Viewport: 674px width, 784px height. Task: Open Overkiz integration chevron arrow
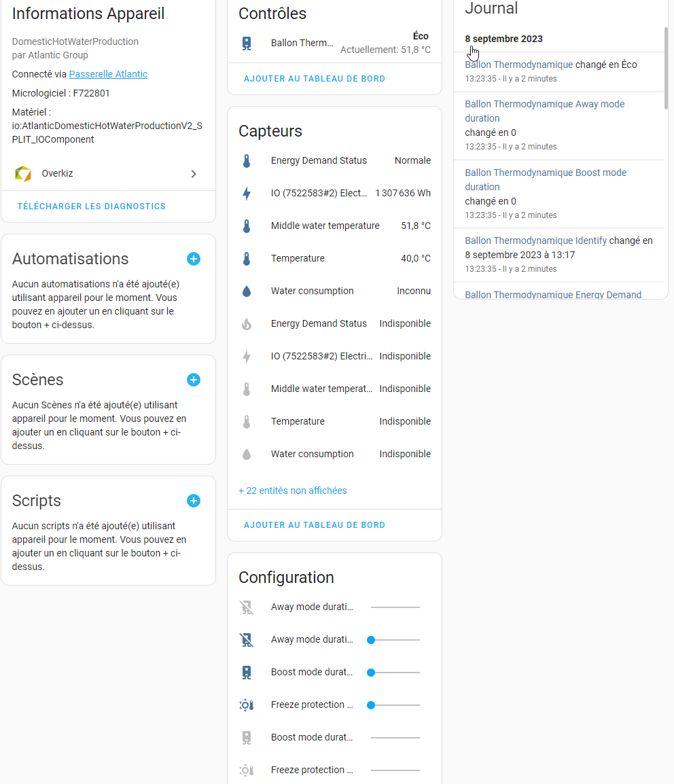194,174
